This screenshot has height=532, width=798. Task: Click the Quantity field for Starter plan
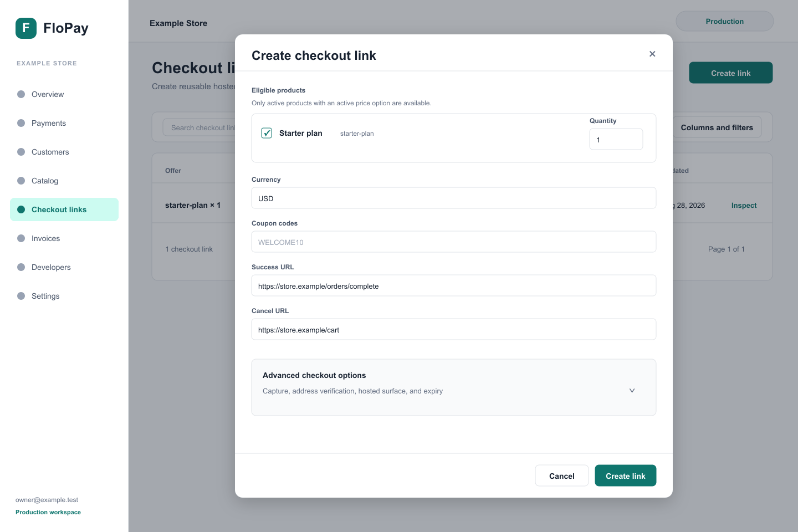(x=616, y=139)
